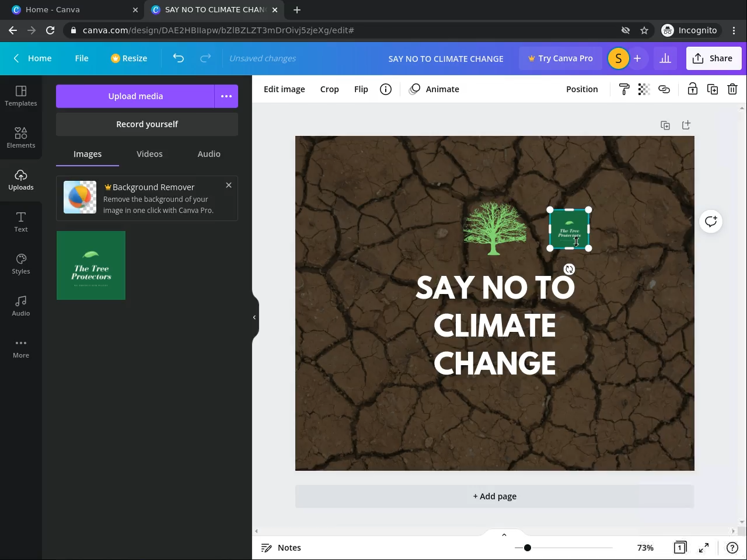Open the Help question mark
This screenshot has width=747, height=560.
coord(732,548)
